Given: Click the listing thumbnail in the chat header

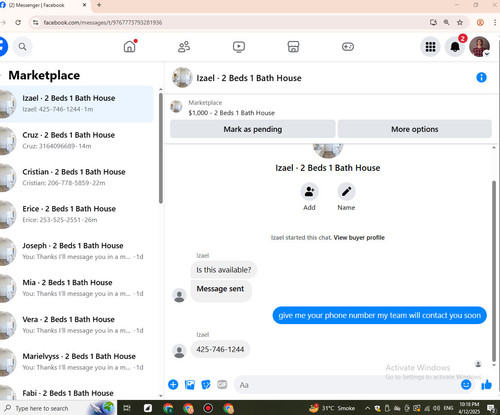Looking at the screenshot, I should click(182, 77).
